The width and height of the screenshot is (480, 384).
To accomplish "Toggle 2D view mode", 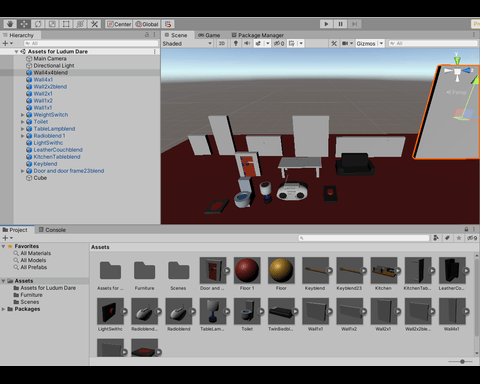I will point(222,43).
